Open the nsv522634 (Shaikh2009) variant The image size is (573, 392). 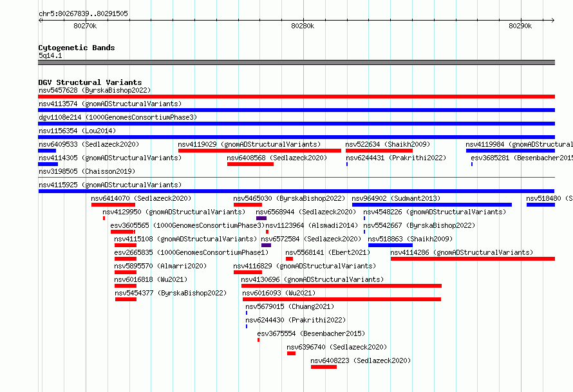388,144
